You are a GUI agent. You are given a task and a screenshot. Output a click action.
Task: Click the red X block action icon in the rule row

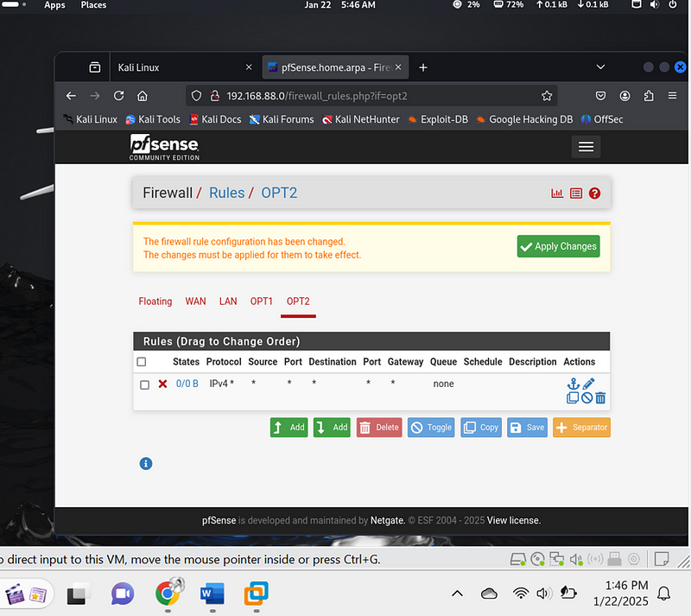click(162, 384)
